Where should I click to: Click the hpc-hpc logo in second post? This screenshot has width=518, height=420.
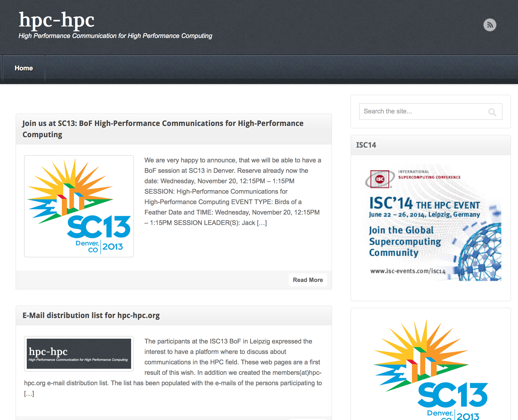pyautogui.click(x=79, y=352)
